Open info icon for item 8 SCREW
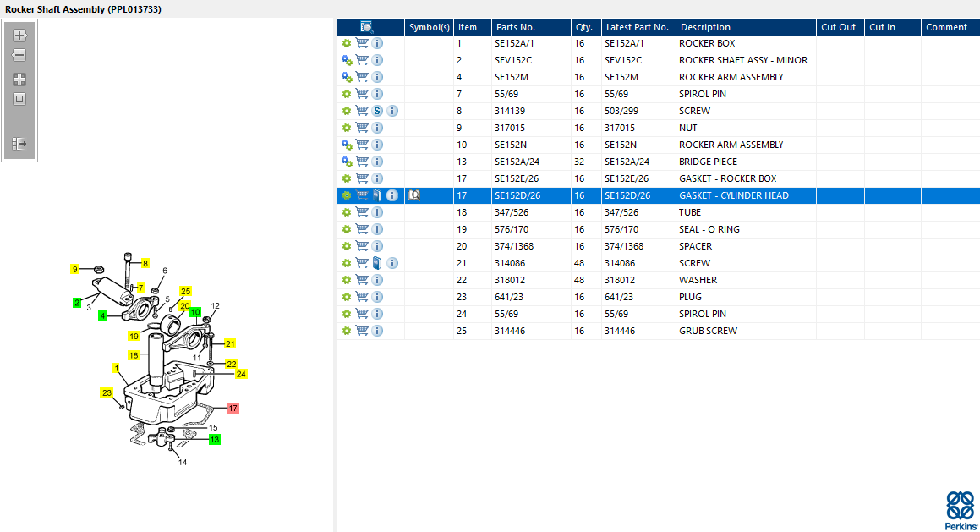Viewport: 980px width, 532px height. tap(391, 111)
